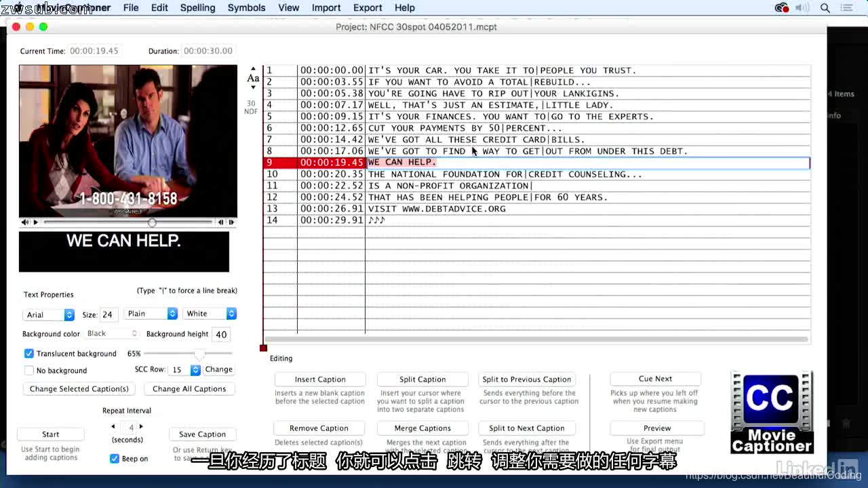Viewport: 868px width, 488px height.
Task: Click Change Selected Caption(s) button
Action: point(79,389)
